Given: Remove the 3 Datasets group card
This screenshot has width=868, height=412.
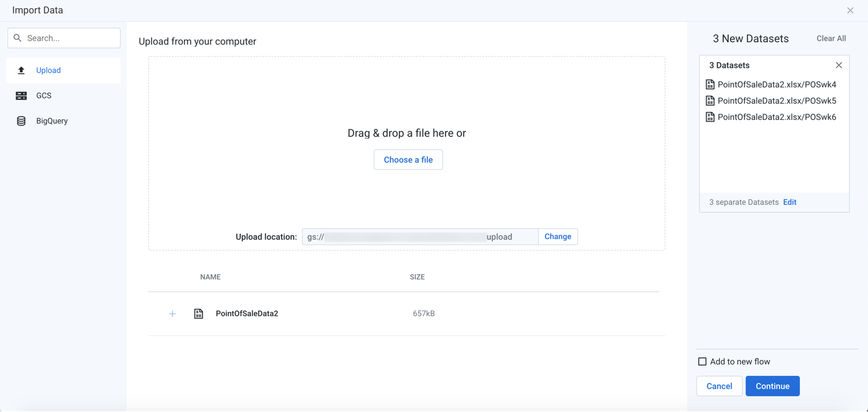Looking at the screenshot, I should pyautogui.click(x=838, y=65).
